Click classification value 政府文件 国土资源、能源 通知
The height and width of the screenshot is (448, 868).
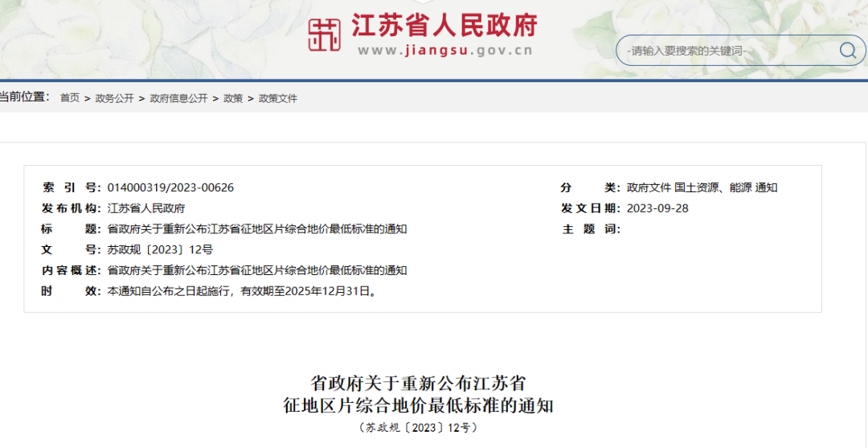click(702, 187)
